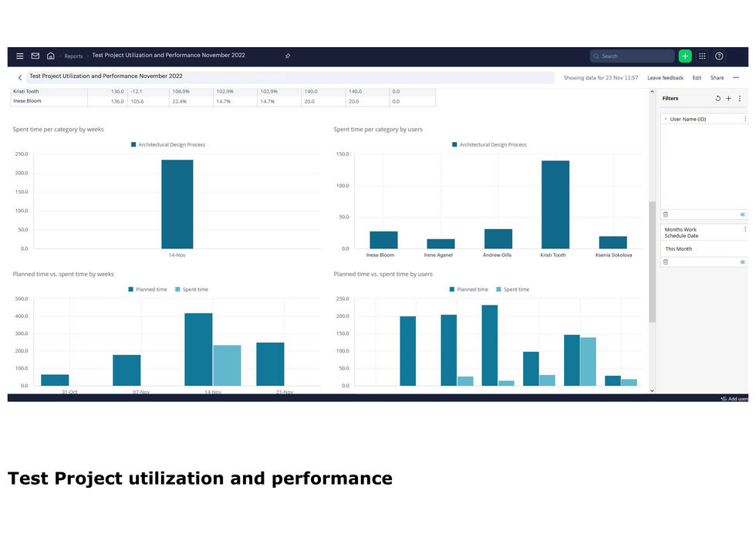Click the Leave feedback link
756x534 pixels.
[665, 78]
